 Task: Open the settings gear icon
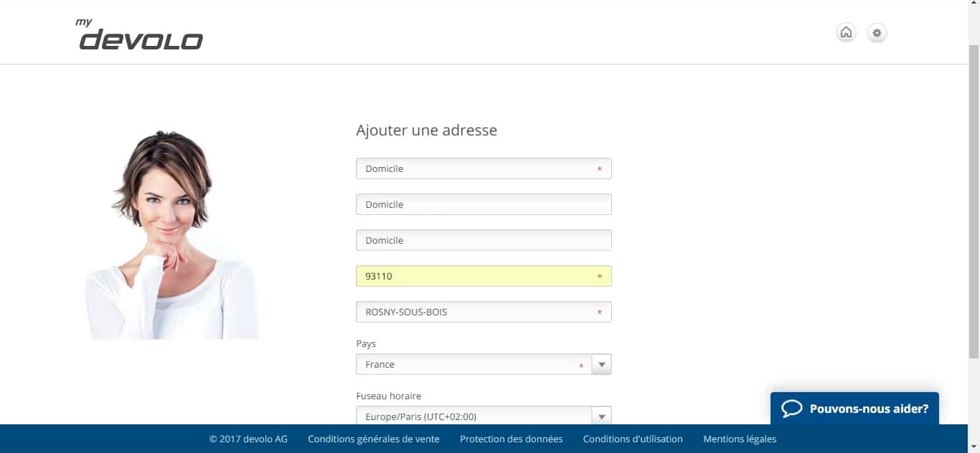[877, 32]
